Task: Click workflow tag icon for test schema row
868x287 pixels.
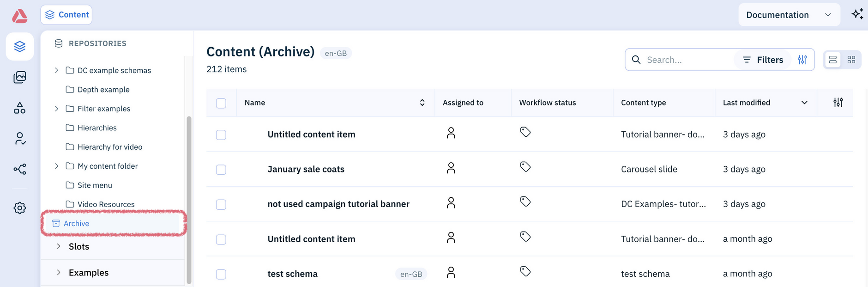Action: pyautogui.click(x=525, y=271)
